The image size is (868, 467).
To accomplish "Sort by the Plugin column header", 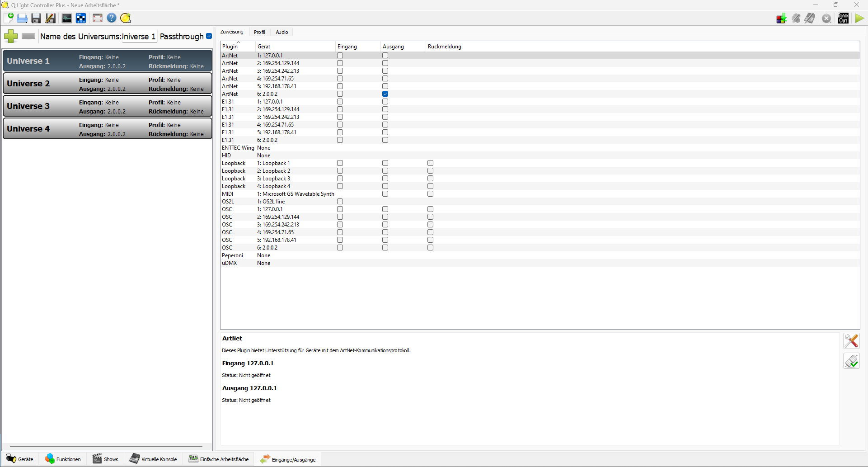I will pos(238,47).
